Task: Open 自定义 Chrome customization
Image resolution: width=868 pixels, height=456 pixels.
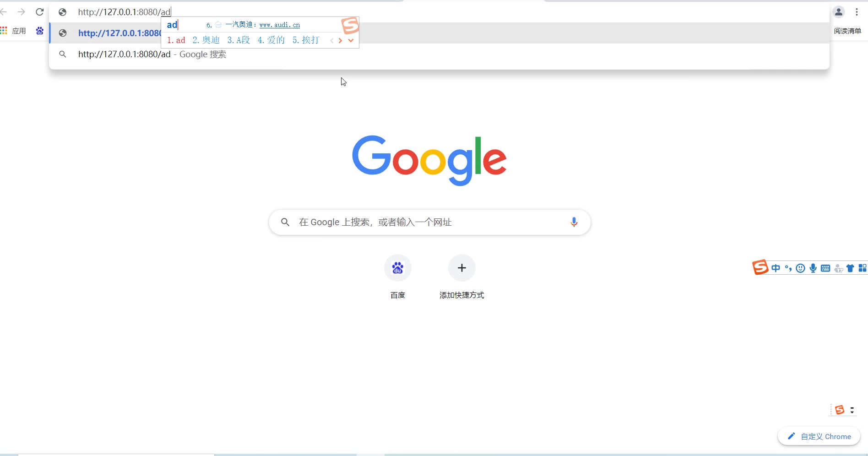Action: tap(819, 436)
